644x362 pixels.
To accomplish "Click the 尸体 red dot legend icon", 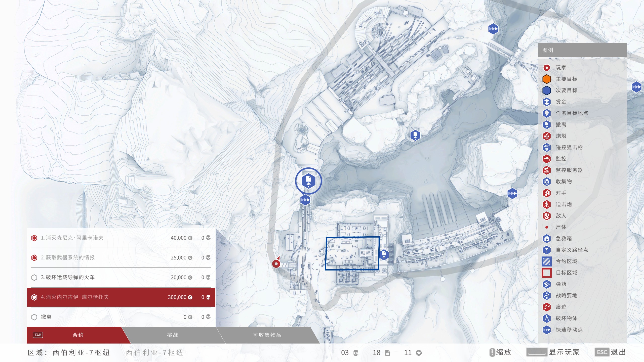I will pyautogui.click(x=546, y=227).
